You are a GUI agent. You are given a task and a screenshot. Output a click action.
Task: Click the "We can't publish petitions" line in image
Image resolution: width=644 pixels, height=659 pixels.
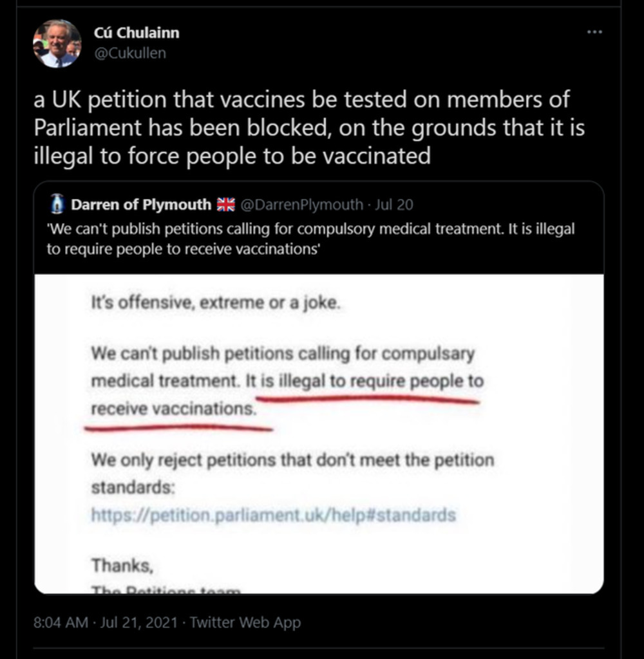283,353
